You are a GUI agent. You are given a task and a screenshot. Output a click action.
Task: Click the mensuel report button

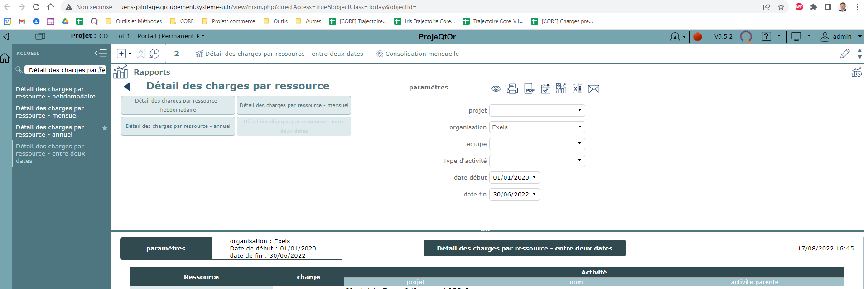294,105
